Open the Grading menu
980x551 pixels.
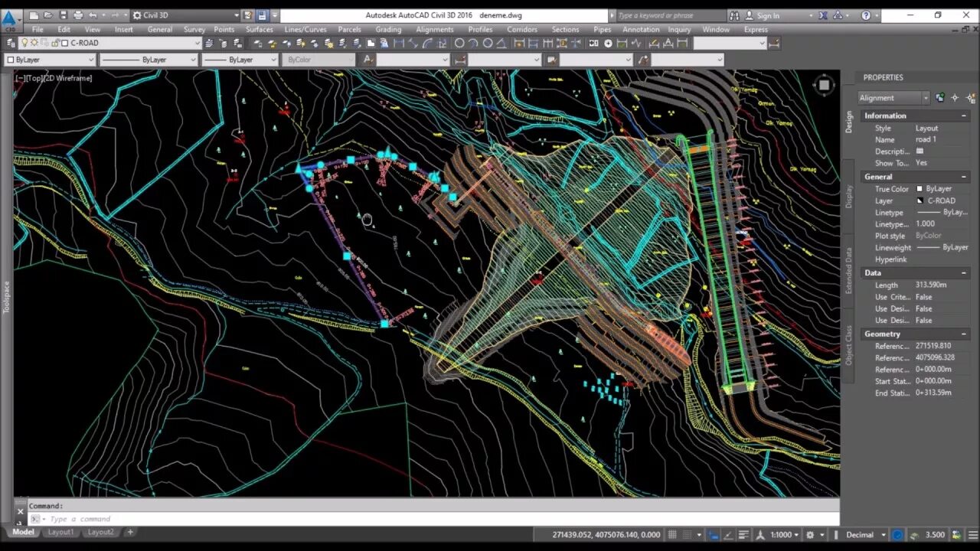coord(388,30)
